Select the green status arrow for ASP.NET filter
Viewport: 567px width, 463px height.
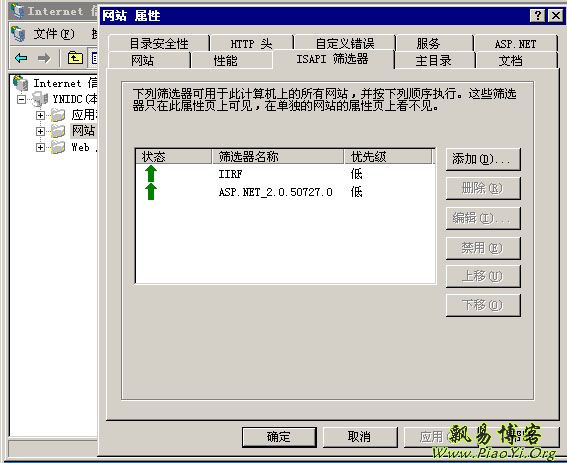point(151,191)
